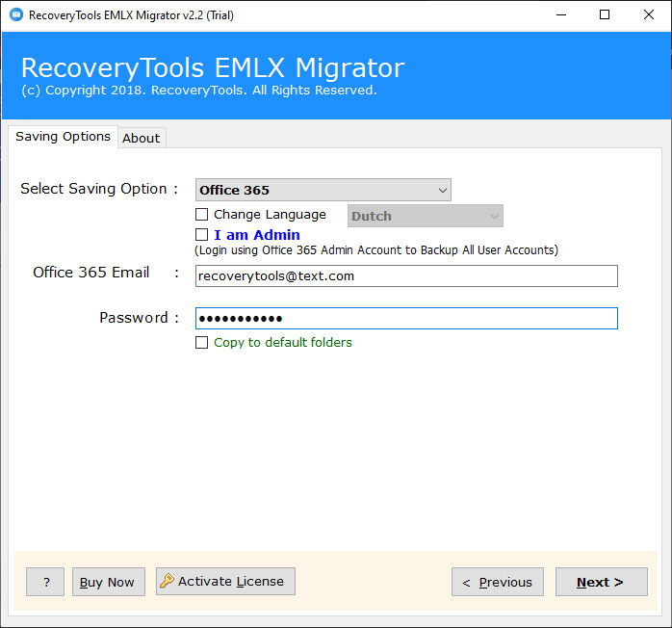Click the Change Language label text
The image size is (672, 628).
click(x=270, y=215)
